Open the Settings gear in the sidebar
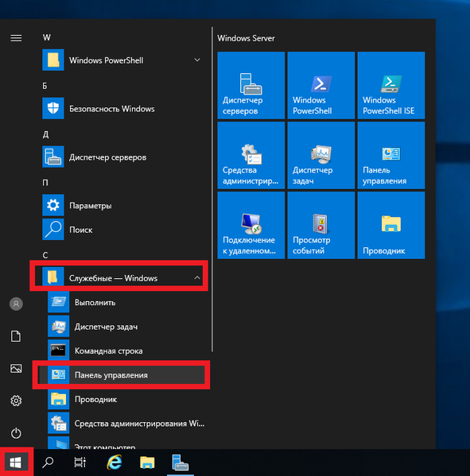This screenshot has height=476, width=470. tap(16, 401)
